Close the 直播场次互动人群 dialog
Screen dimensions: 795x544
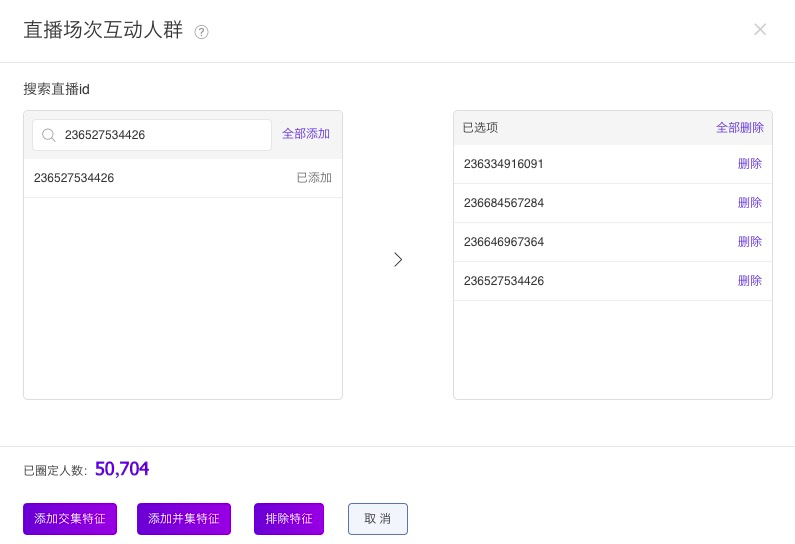760,29
